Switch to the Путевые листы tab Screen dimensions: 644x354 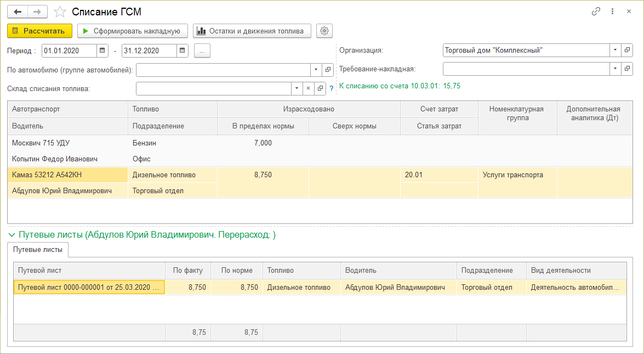[x=38, y=250]
